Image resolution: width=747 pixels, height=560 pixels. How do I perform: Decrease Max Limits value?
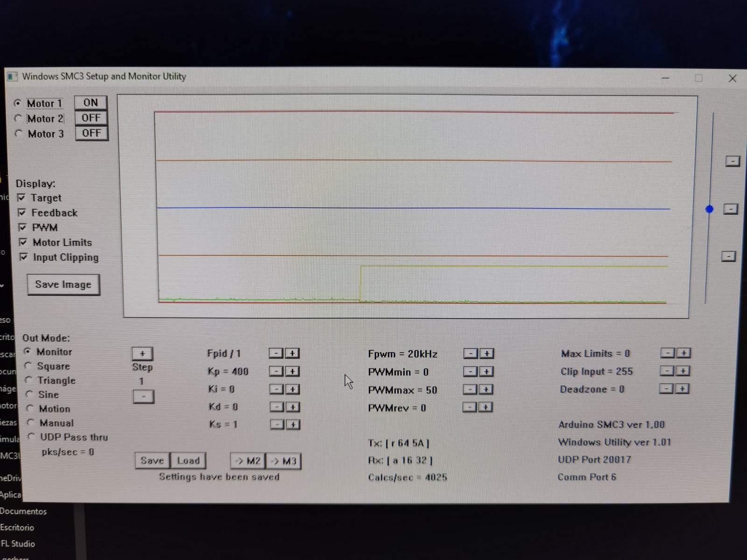coord(668,353)
